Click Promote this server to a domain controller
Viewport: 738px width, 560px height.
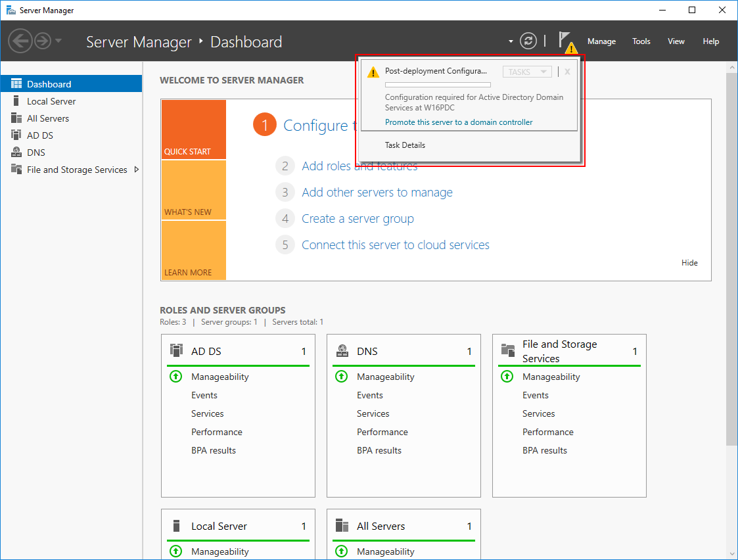[x=459, y=122]
